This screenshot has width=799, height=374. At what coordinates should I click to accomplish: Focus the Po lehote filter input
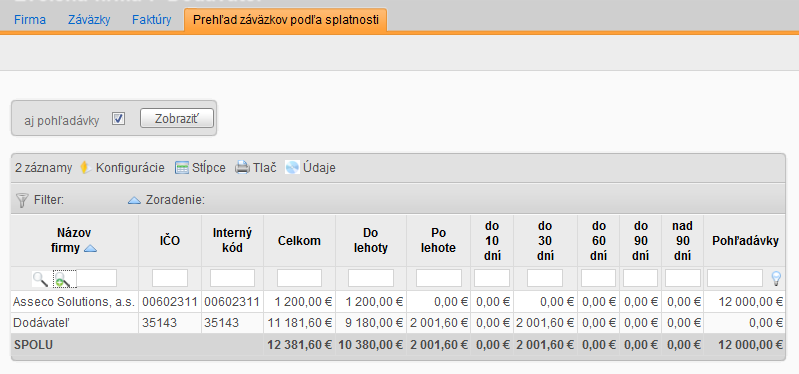tap(438, 278)
